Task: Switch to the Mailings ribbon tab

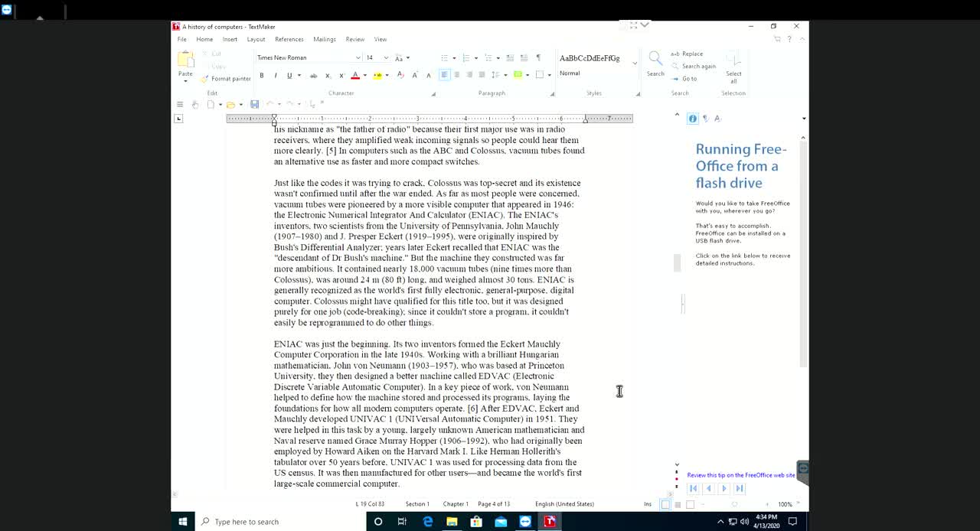Action: (325, 39)
